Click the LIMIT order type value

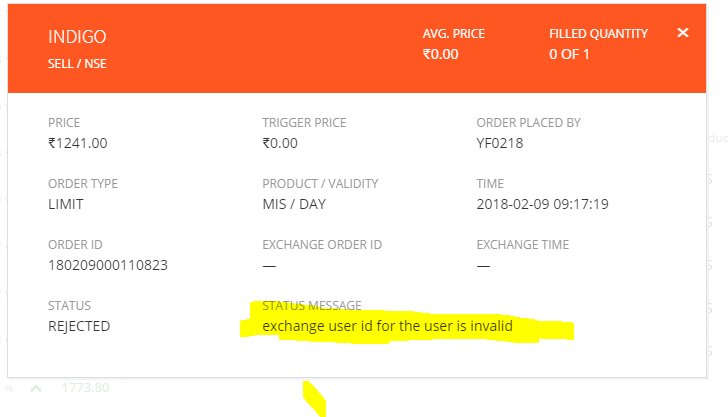click(x=66, y=204)
